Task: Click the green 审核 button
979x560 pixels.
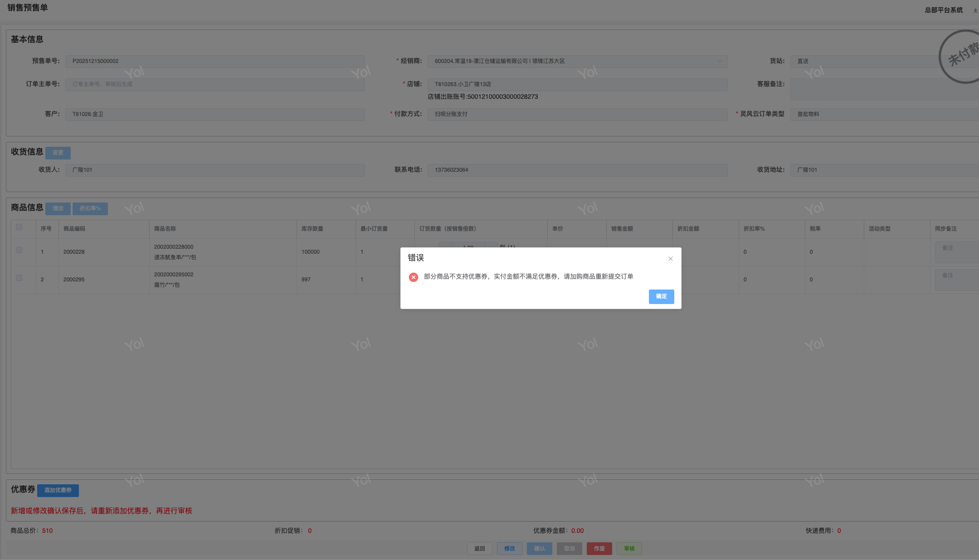Action: (629, 549)
